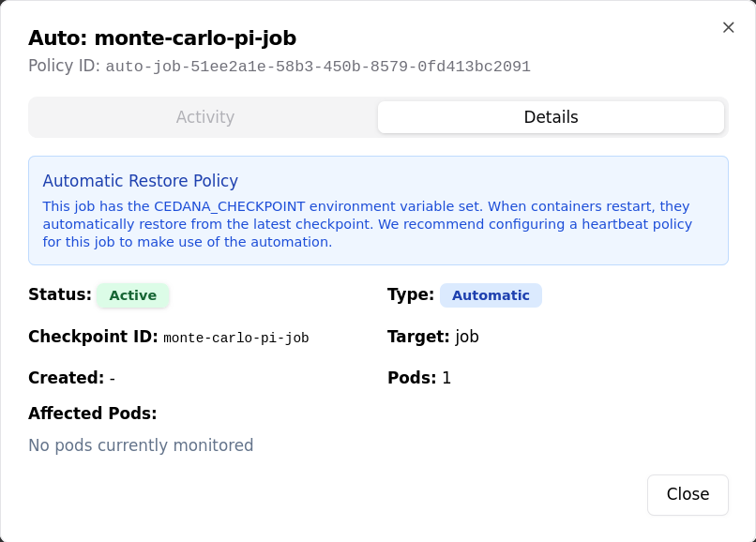Click the 'Pods:' label
Screen dimensions: 756x542
pos(412,378)
